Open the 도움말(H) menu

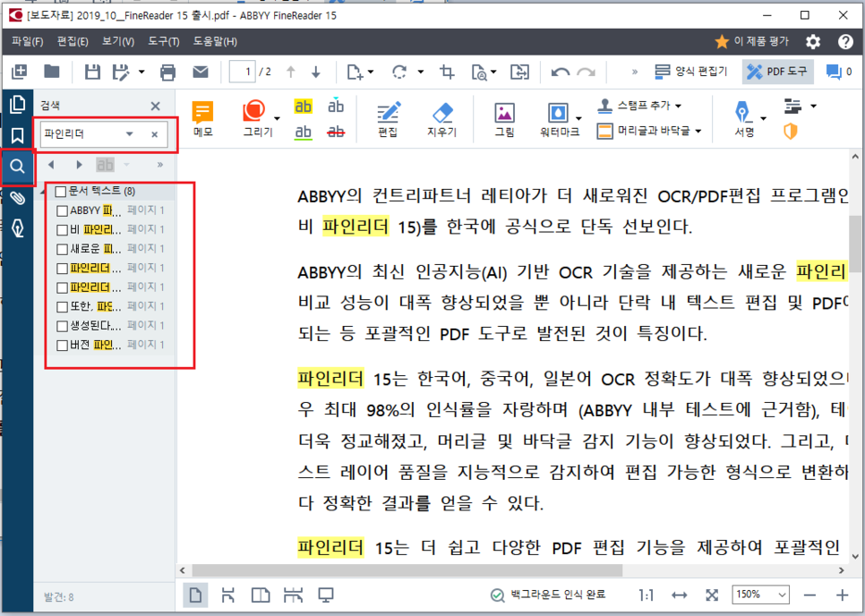[x=215, y=41]
